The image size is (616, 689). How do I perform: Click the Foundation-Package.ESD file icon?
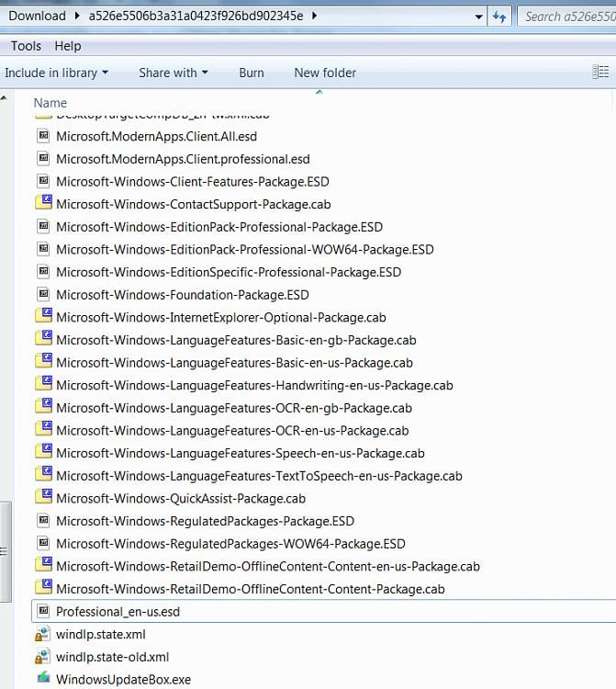[x=43, y=294]
